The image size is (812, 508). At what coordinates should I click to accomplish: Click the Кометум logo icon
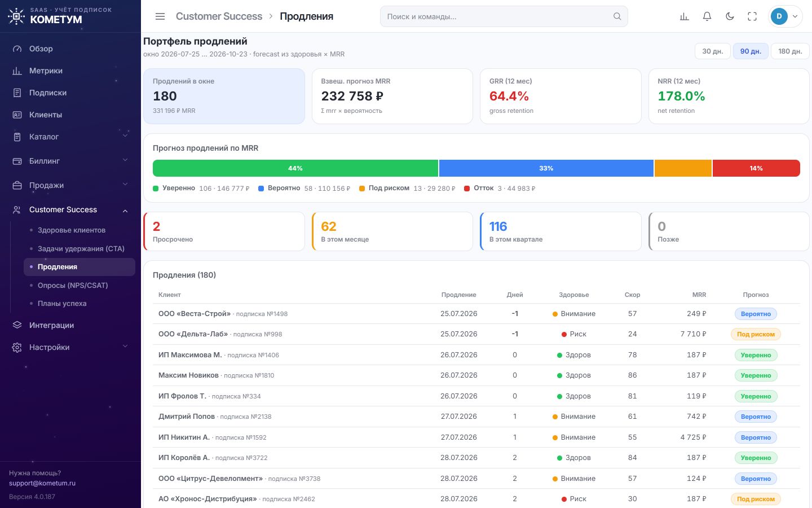pyautogui.click(x=16, y=17)
